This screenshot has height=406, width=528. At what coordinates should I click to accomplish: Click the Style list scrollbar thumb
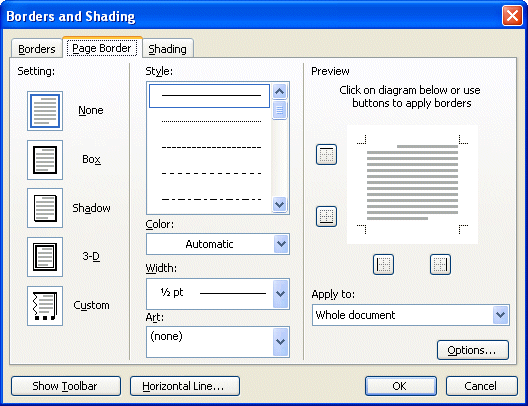[x=280, y=110]
